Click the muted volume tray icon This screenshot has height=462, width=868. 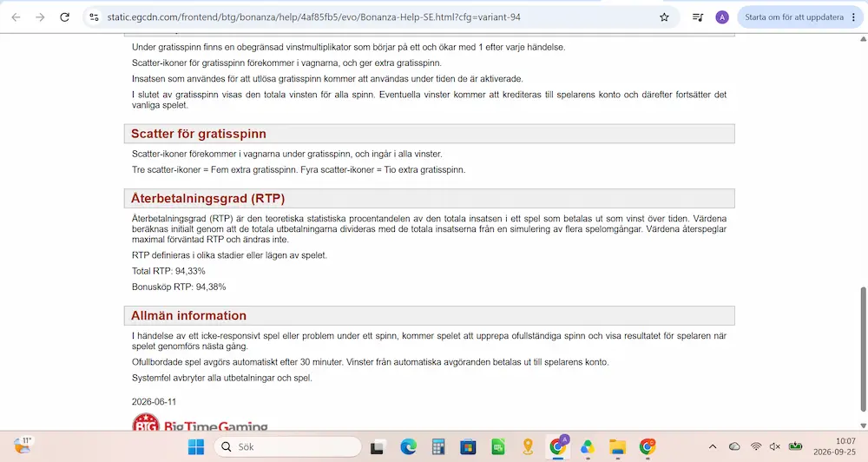coord(775,446)
